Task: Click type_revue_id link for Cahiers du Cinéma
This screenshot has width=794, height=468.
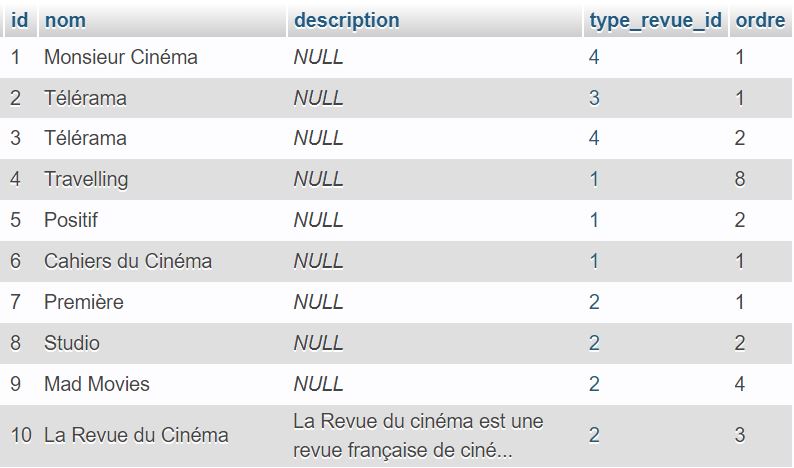Action: (594, 261)
